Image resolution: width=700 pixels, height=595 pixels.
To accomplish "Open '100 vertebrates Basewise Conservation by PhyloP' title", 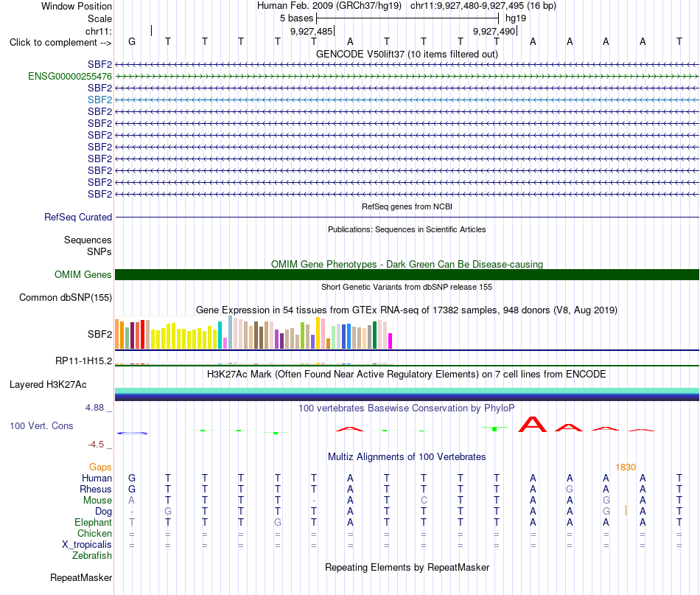I will [x=407, y=408].
